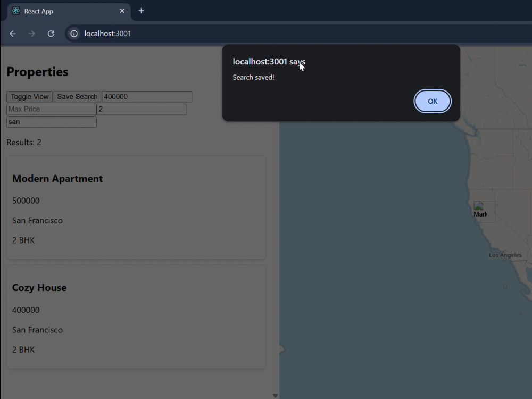The height and width of the screenshot is (399, 532).
Task: Click the scroll down arrow of the list
Action: click(275, 396)
